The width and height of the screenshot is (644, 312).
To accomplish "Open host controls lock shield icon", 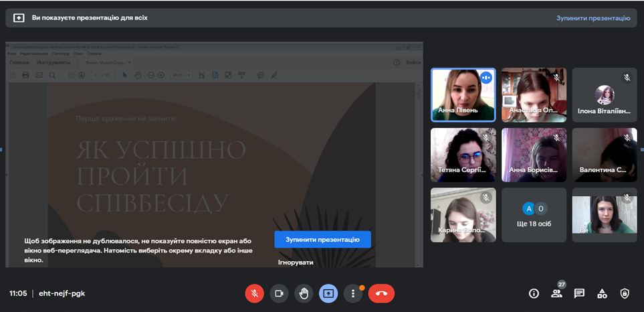I will [625, 293].
